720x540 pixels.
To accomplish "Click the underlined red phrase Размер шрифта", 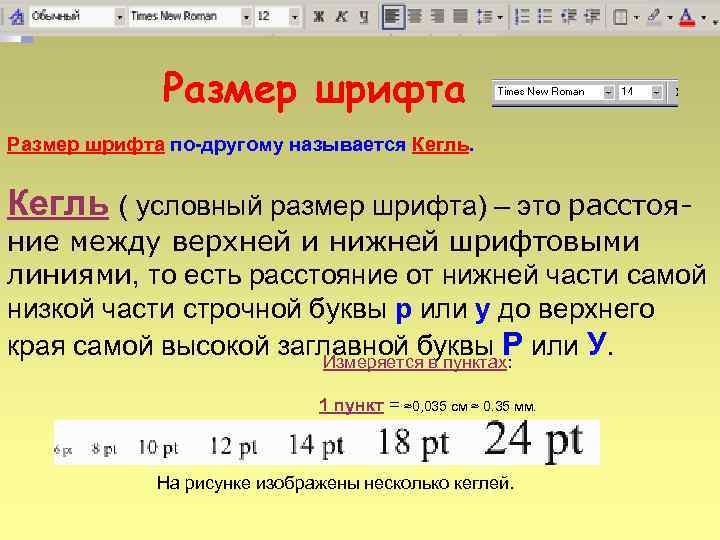I will (x=86, y=145).
